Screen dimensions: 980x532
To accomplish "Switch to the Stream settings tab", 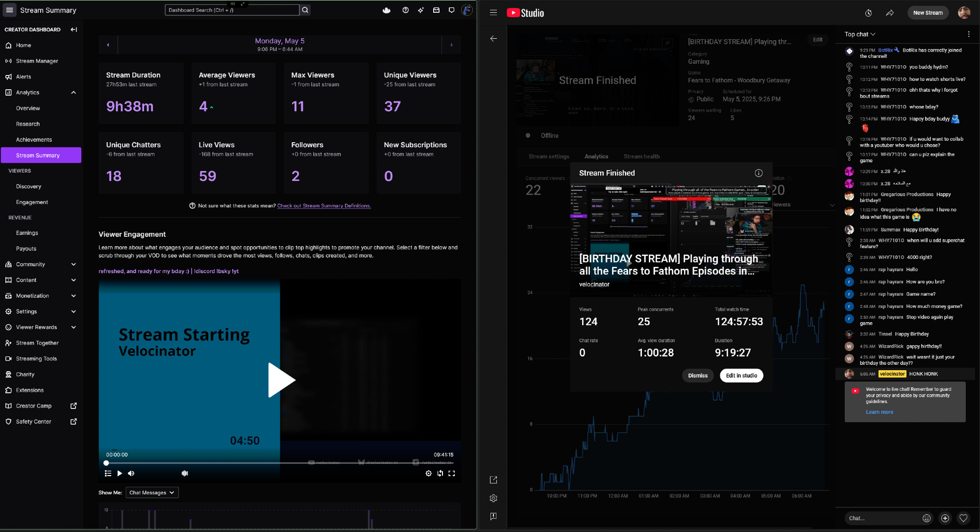I will click(549, 156).
